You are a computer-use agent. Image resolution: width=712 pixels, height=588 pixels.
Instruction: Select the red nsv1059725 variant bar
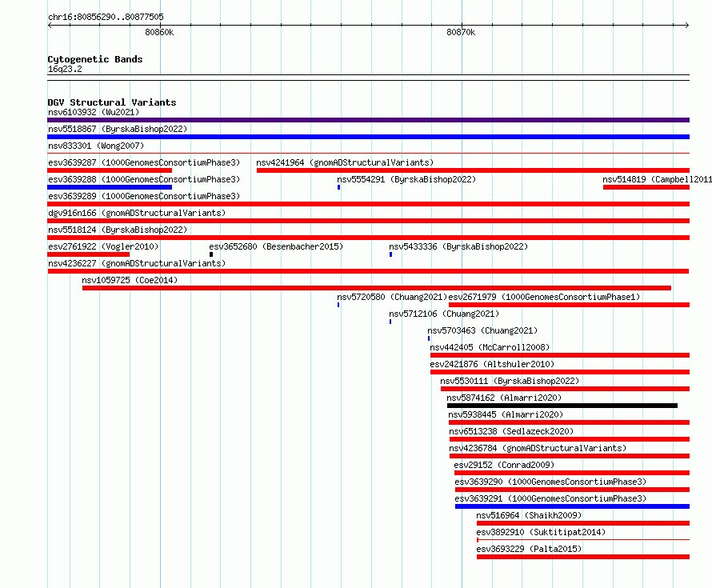[377, 288]
